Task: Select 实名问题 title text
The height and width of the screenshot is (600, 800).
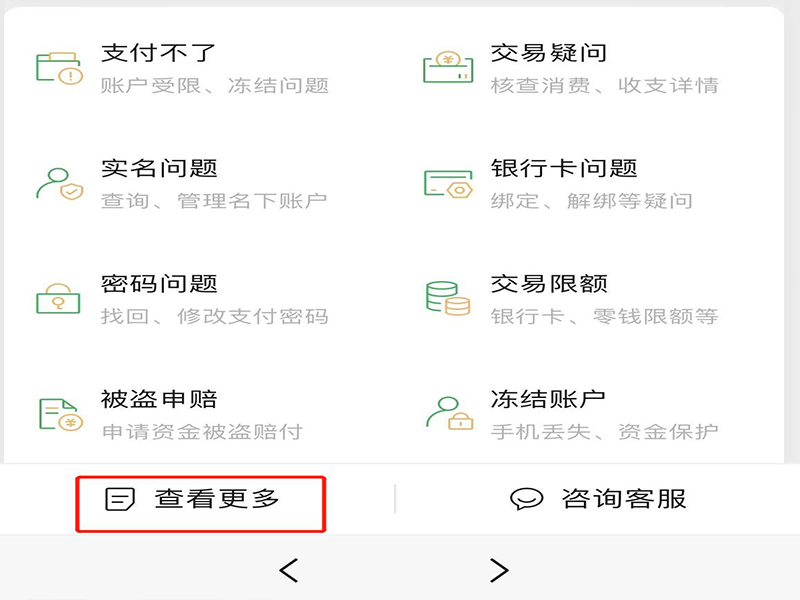Action: 159,168
